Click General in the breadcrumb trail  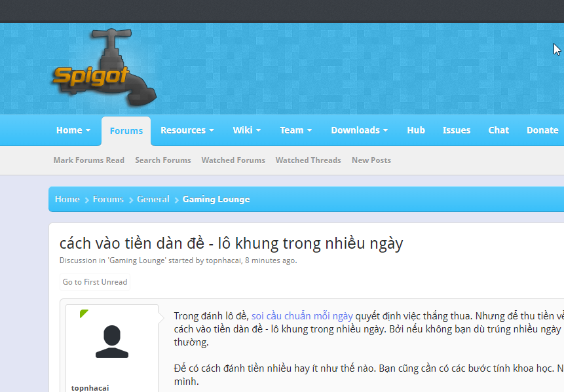(x=153, y=199)
